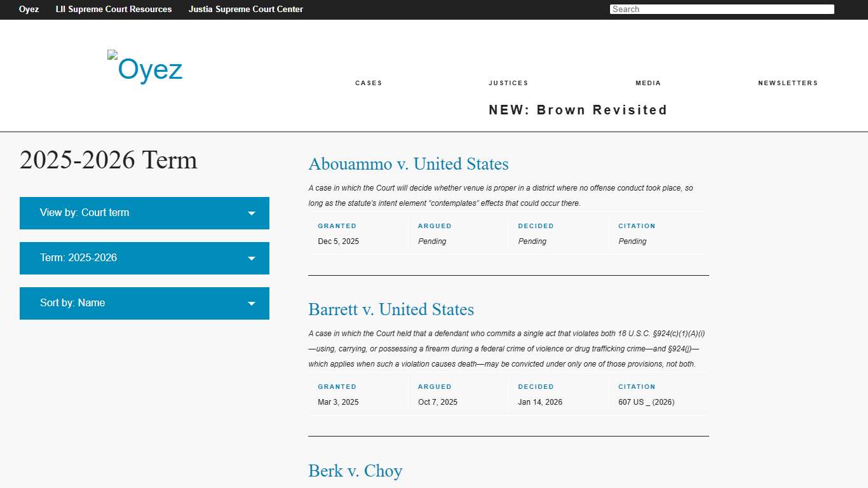
Task: Open the Barrett v. United States case
Action: click(391, 309)
